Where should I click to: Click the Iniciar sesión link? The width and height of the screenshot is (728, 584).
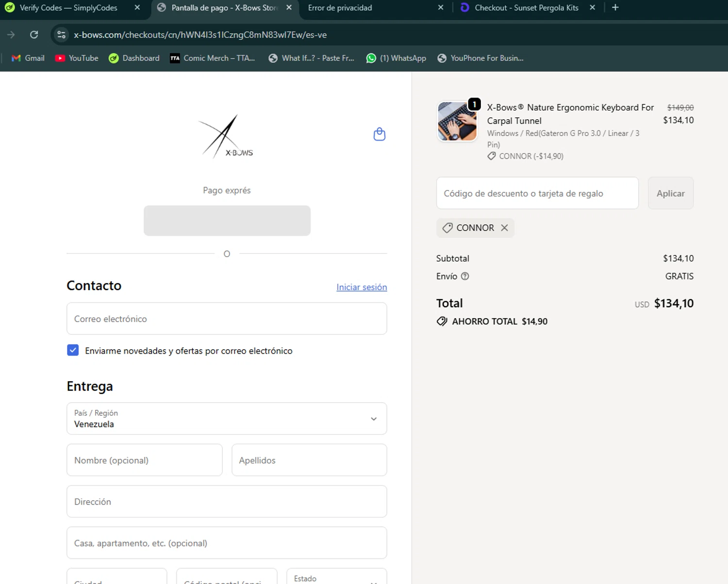point(362,287)
